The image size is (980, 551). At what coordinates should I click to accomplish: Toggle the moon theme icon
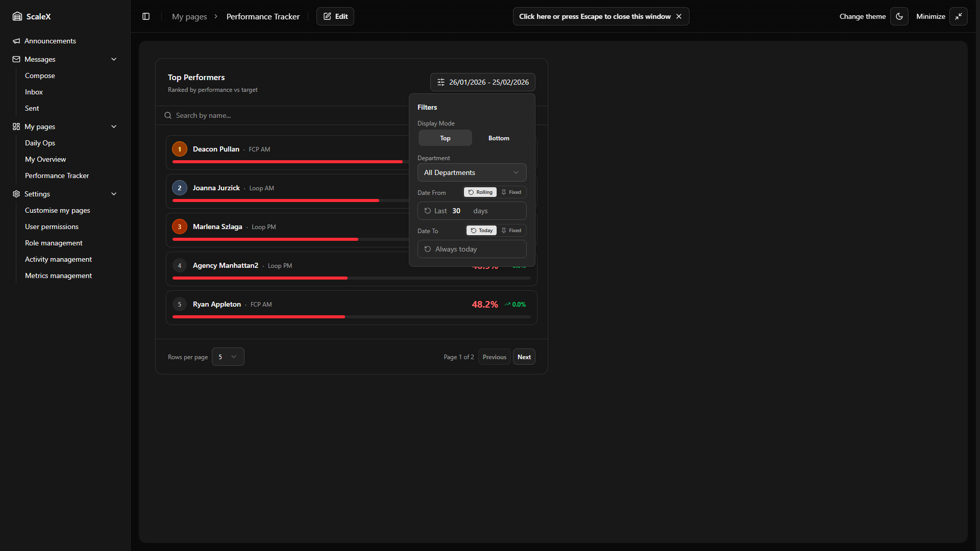point(899,16)
